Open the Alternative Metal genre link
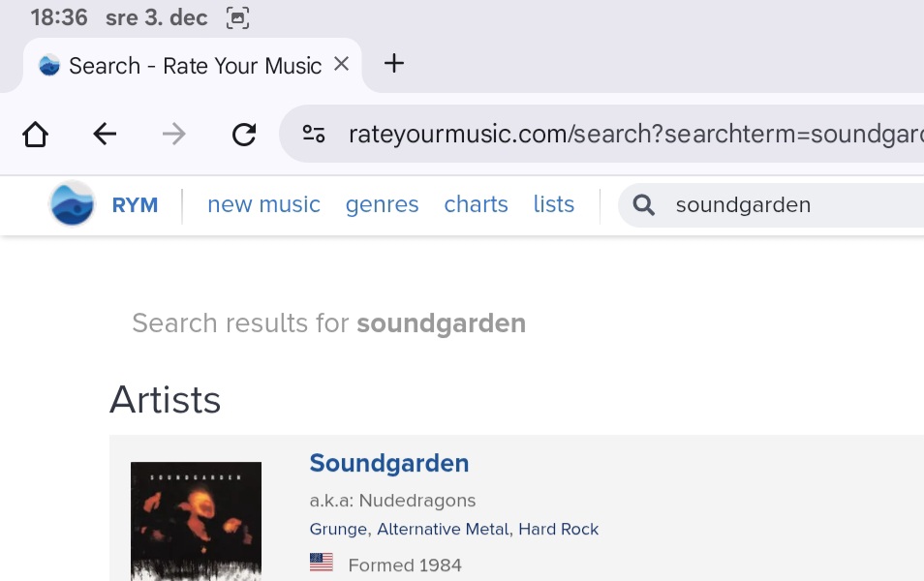This screenshot has width=924, height=581. (x=443, y=529)
